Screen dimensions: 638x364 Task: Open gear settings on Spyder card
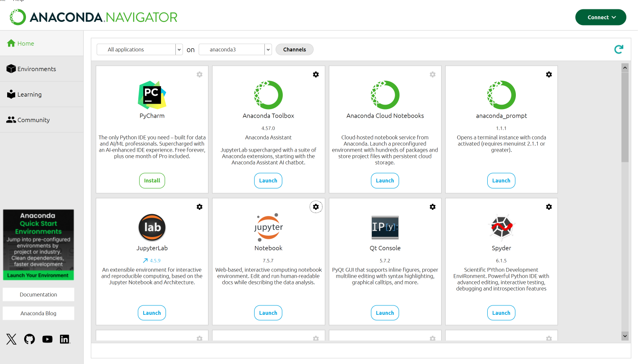pos(549,207)
